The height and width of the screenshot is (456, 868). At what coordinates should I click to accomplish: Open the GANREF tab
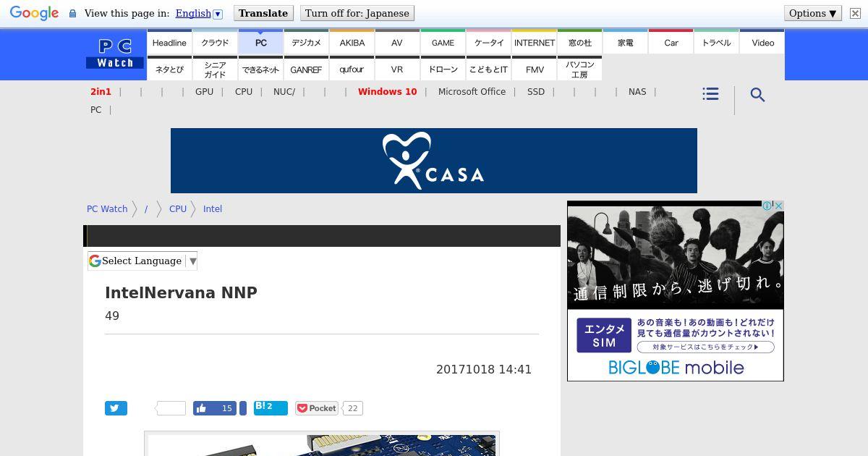pos(306,69)
